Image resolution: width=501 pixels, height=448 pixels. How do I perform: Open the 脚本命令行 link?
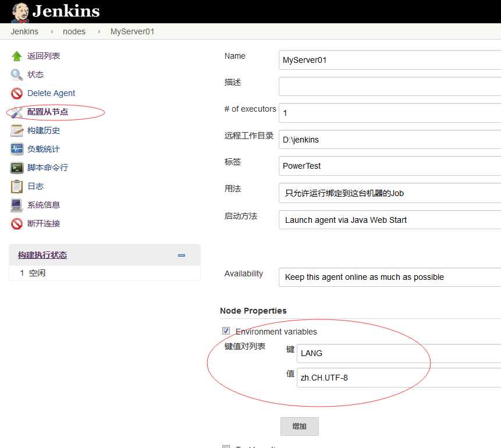tap(48, 168)
